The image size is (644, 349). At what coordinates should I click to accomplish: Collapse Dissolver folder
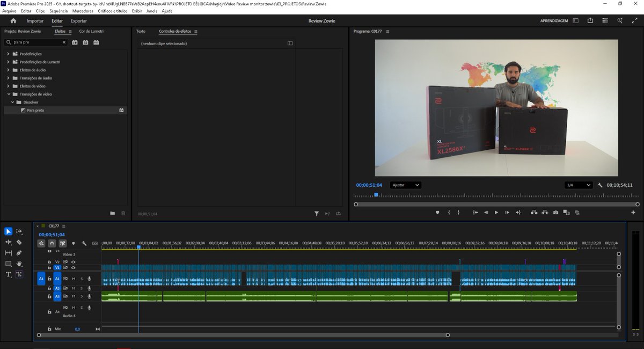point(12,102)
